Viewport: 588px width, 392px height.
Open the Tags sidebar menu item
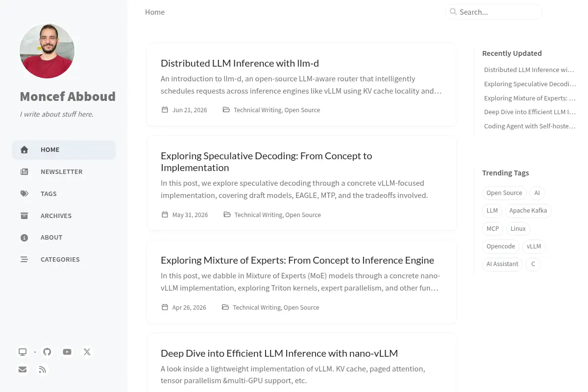[64, 194]
